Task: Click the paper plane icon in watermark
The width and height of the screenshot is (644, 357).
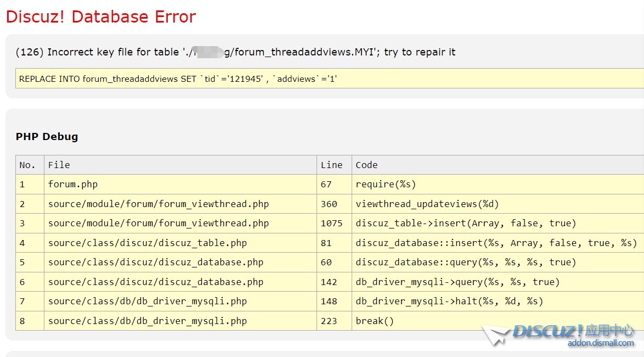Action: 496,334
